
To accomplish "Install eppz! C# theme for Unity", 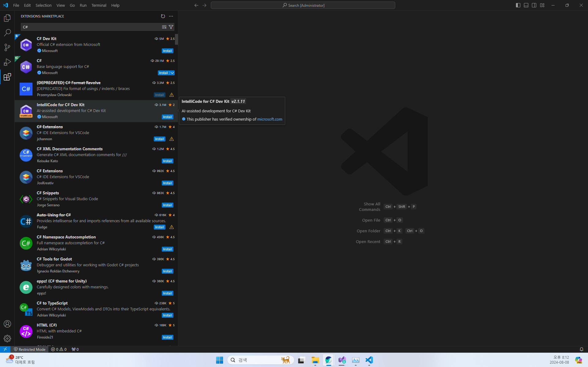I will pos(168,293).
